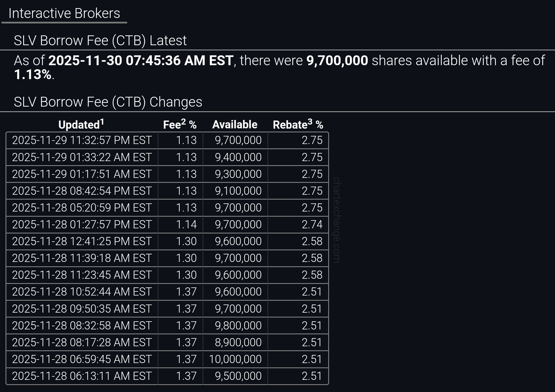The width and height of the screenshot is (555, 392).
Task: Click the latest timestamp 2025-11-30 07:45:36 AM
Action: click(x=141, y=61)
